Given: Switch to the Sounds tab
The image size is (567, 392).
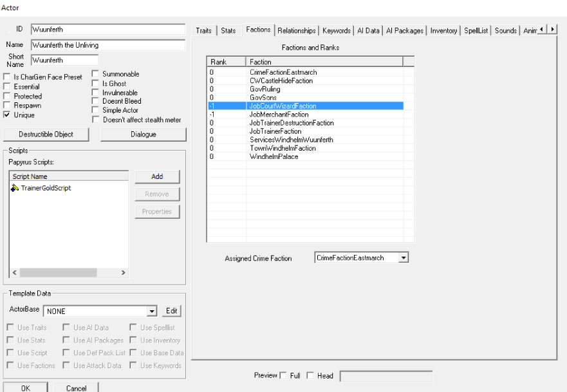Looking at the screenshot, I should point(505,31).
